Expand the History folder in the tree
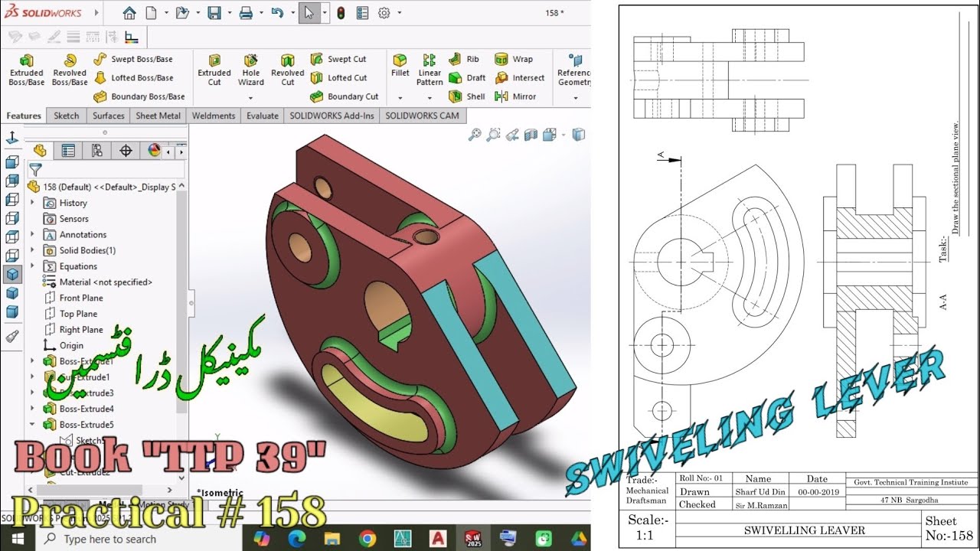 pyautogui.click(x=32, y=203)
